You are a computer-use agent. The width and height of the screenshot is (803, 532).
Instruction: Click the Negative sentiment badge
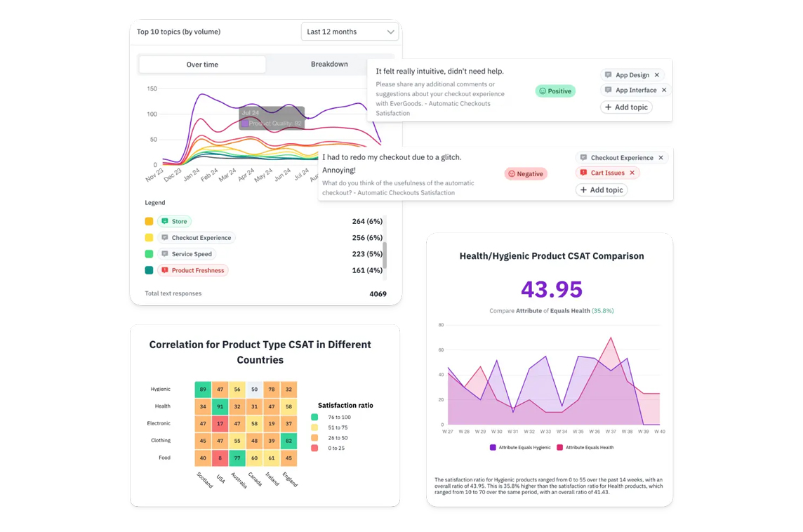point(526,174)
